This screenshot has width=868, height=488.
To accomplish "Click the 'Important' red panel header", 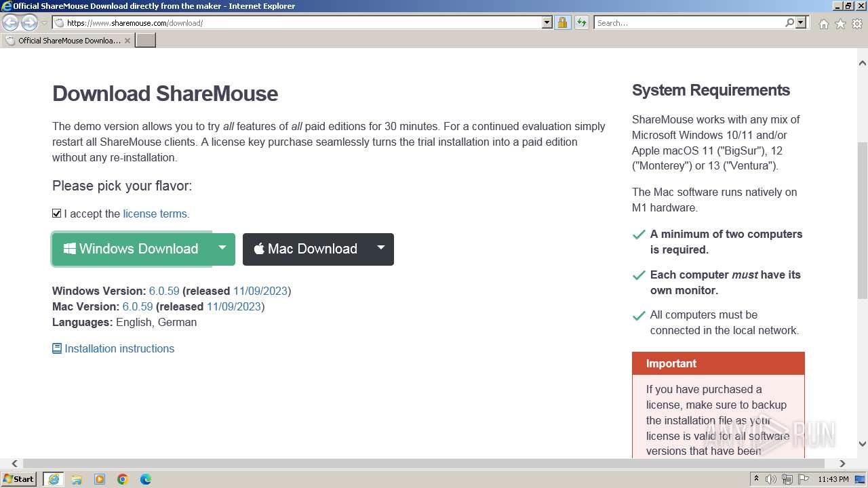I will tap(718, 363).
